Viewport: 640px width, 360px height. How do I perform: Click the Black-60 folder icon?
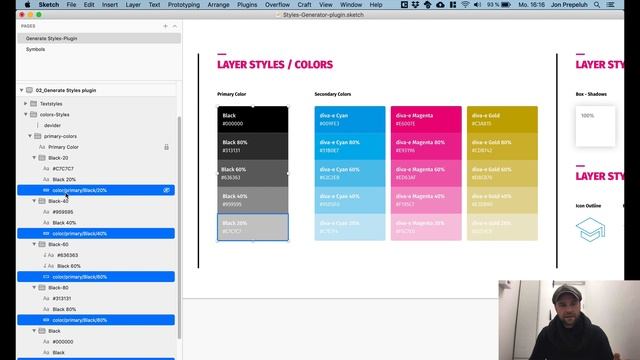[42, 244]
